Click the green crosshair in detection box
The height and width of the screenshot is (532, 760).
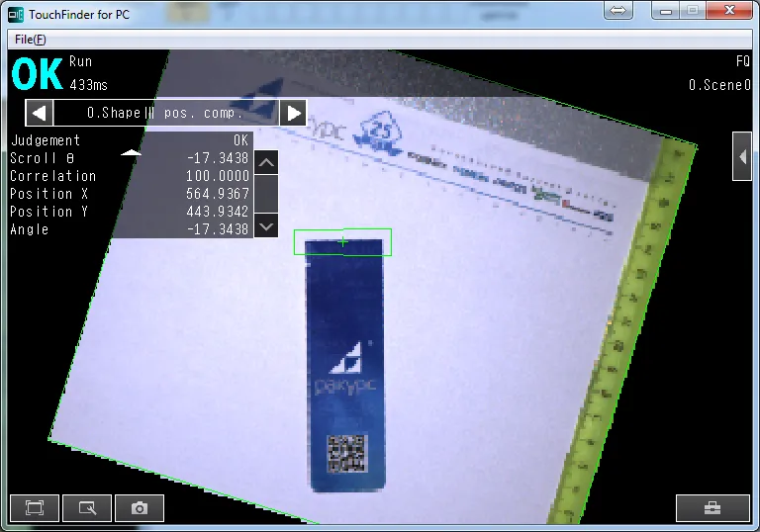pos(343,241)
